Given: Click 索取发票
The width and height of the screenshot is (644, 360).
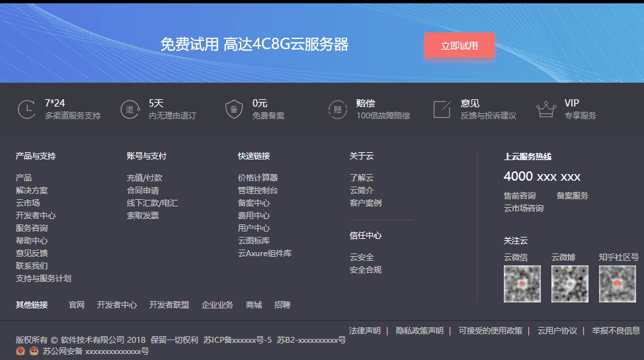Looking at the screenshot, I should click(x=143, y=215).
